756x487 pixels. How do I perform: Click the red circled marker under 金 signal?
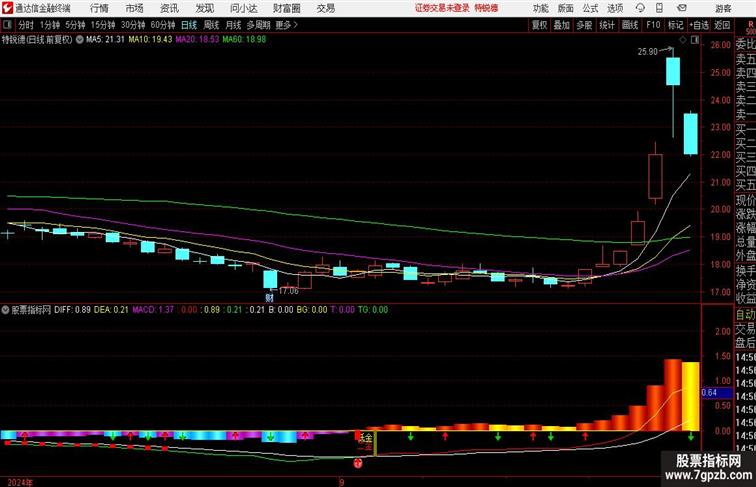(357, 463)
